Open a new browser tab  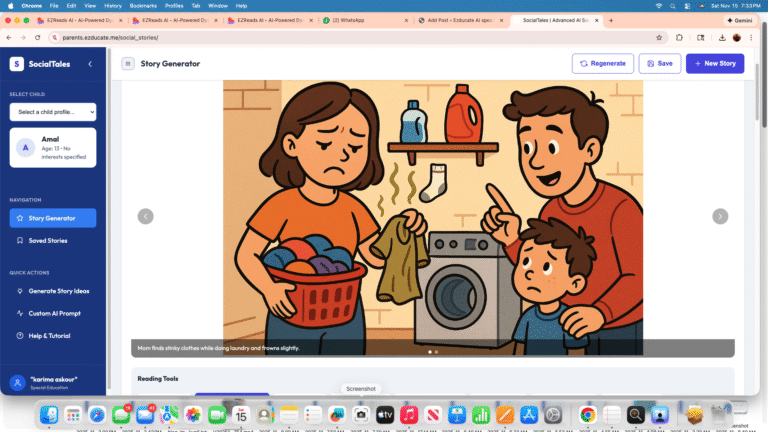pyautogui.click(x=611, y=21)
